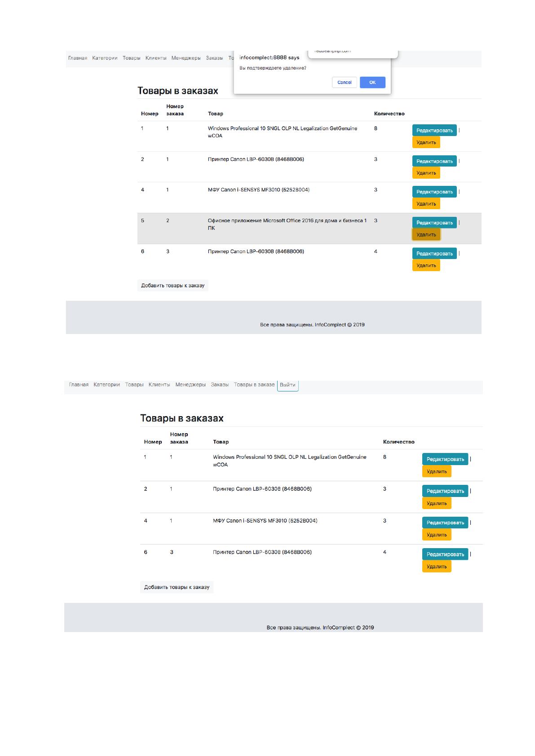Open Заказы in the lower navigation bar
This screenshot has height=756, width=535.
[x=220, y=385]
